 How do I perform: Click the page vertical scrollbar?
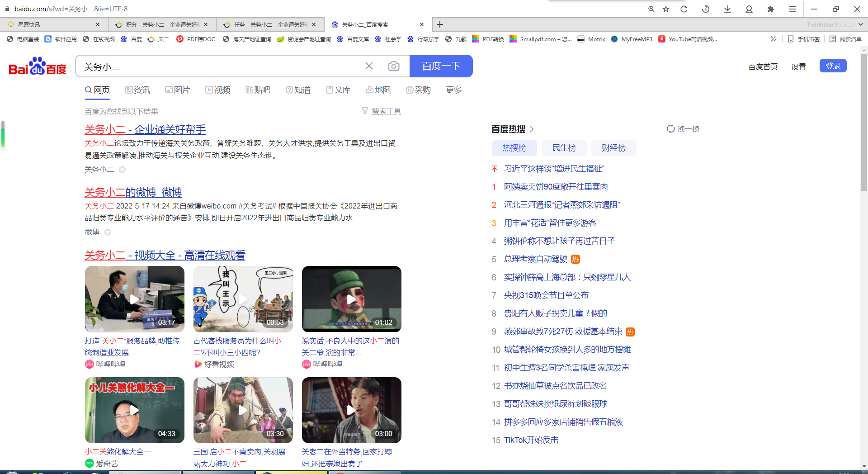(864, 122)
